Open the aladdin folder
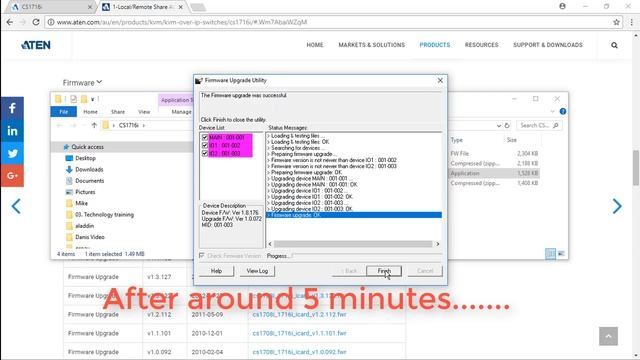 tap(84, 226)
